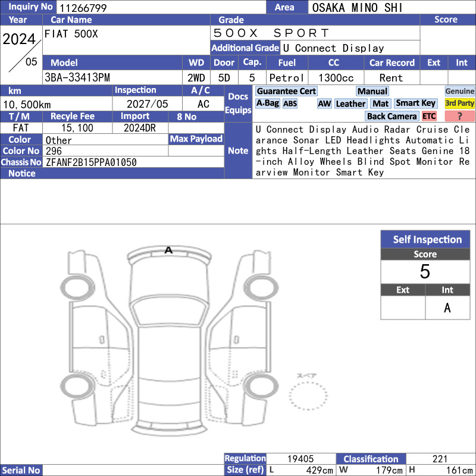Select the Manual docs badge
Viewport: 476px width, 476px height.
372,91
